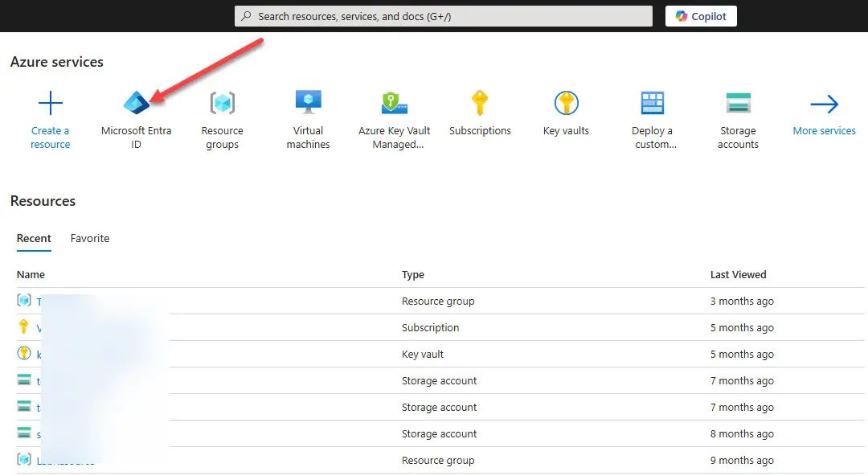This screenshot has height=476, width=868.
Task: Click the Microsoft Entra ID label
Action: (x=136, y=137)
